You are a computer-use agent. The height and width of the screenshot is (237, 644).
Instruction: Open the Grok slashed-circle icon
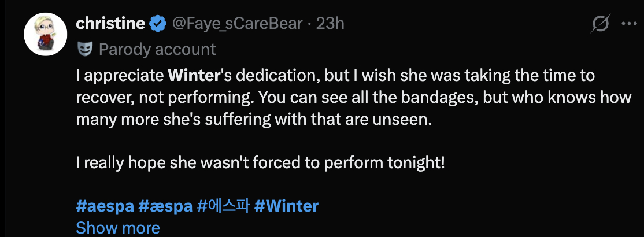(x=599, y=24)
